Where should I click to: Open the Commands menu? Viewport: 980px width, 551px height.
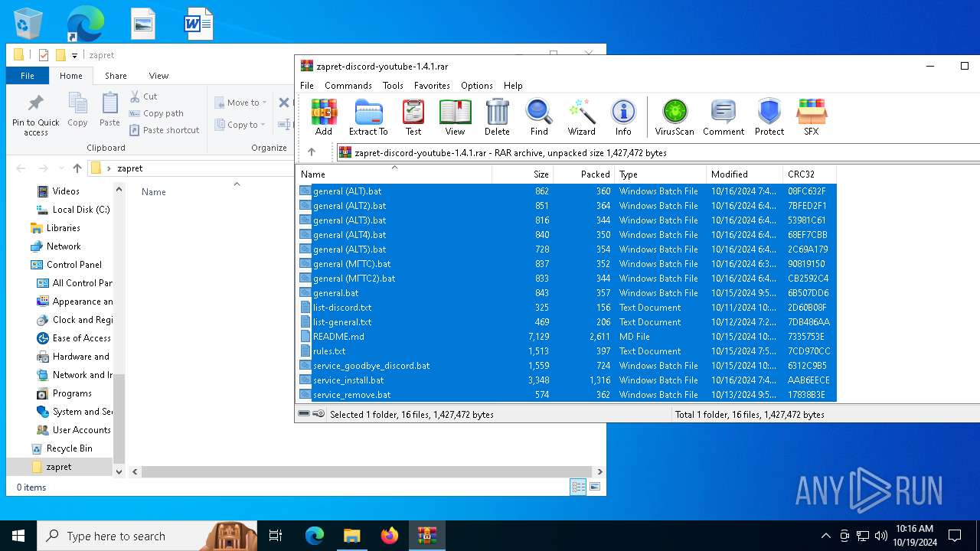tap(348, 86)
